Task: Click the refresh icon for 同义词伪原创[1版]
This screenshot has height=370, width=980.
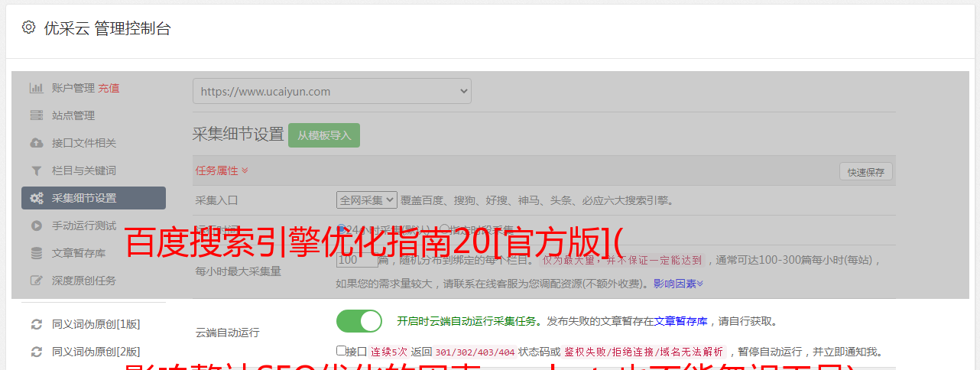Action: pos(36,324)
